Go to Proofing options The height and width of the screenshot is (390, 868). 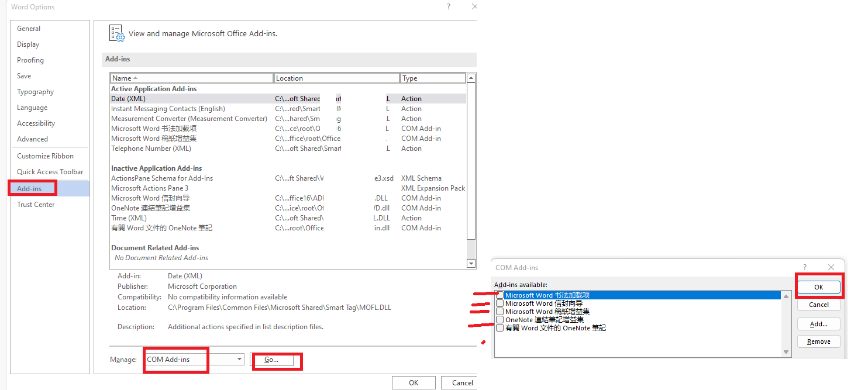[x=30, y=60]
